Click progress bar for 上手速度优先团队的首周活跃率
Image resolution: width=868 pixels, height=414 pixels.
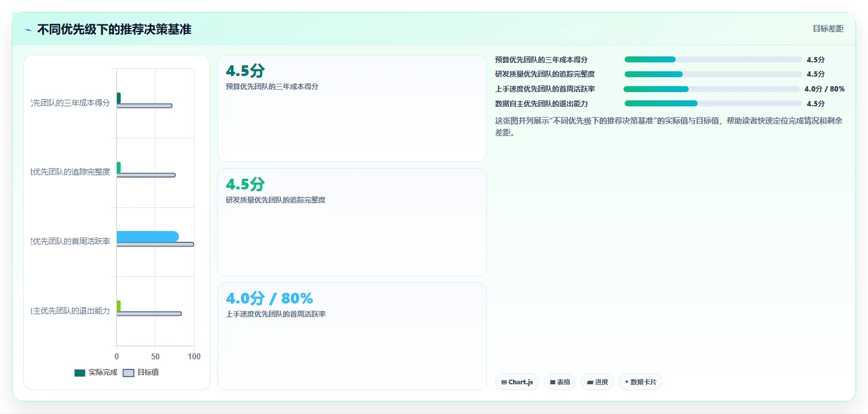pos(712,89)
